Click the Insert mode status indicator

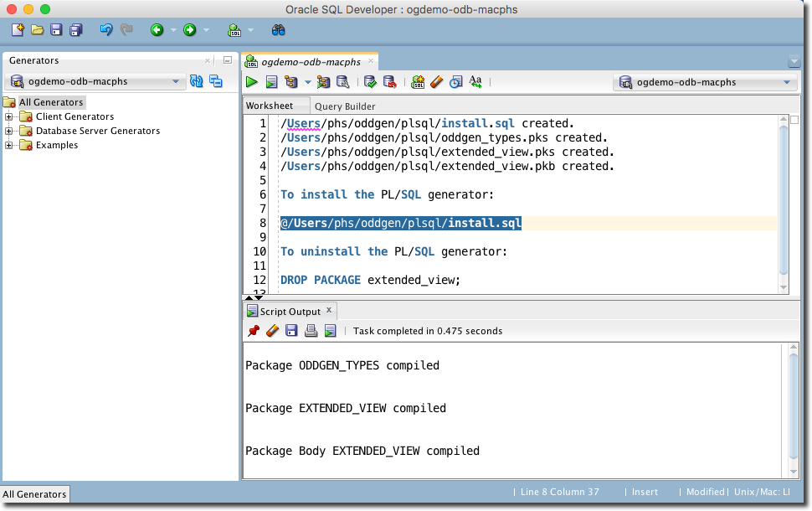pyautogui.click(x=645, y=492)
